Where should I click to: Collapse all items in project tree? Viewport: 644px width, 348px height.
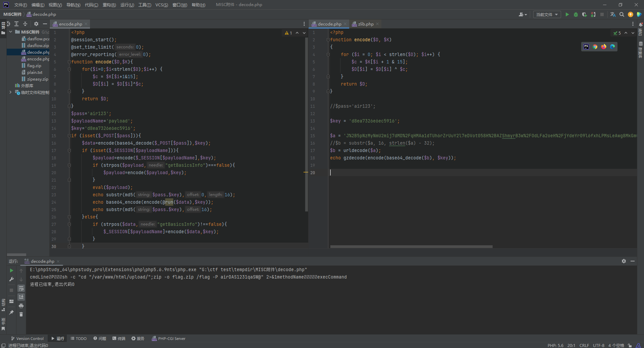coord(25,24)
